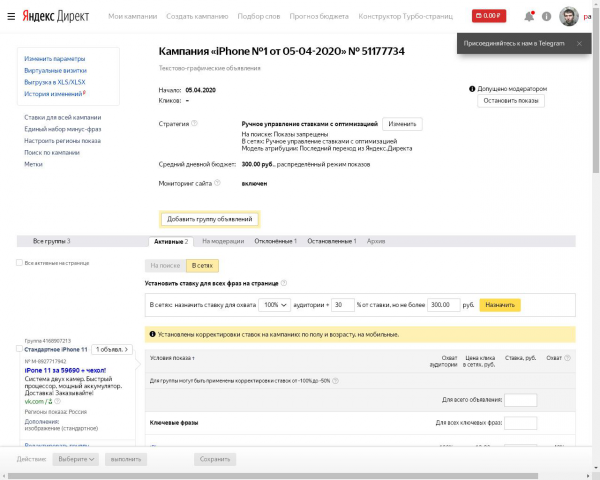Click Добавить группу объявлений button
The image size is (600, 480).
pyautogui.click(x=210, y=219)
